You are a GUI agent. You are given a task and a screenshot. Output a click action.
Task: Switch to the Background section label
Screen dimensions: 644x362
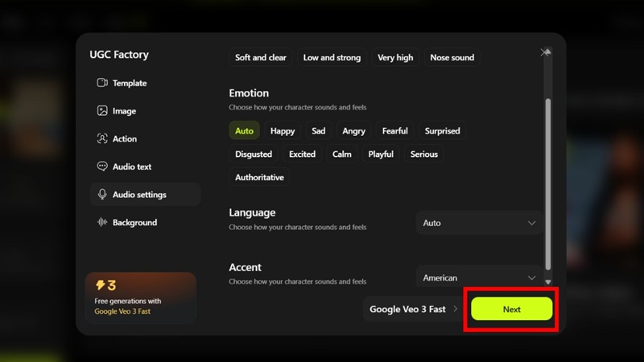pos(134,222)
